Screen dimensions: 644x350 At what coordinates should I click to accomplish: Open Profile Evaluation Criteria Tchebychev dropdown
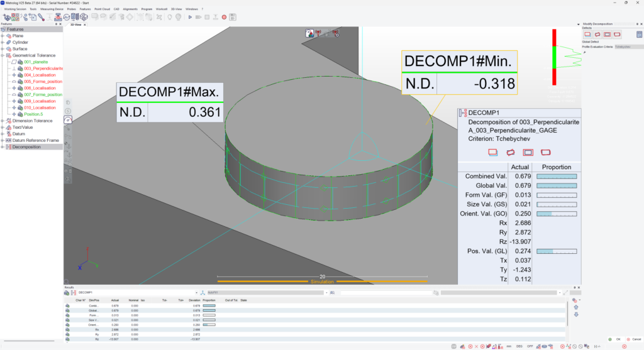click(628, 46)
